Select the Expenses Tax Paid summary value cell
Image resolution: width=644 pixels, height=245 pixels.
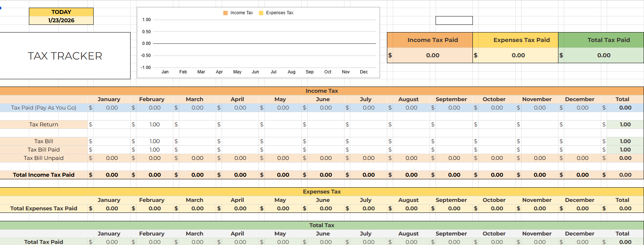(518, 55)
